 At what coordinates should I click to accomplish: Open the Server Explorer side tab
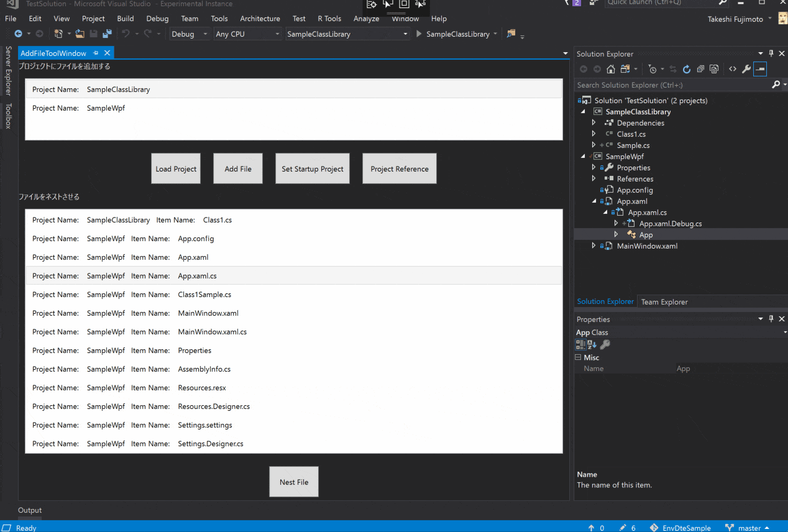[8, 70]
